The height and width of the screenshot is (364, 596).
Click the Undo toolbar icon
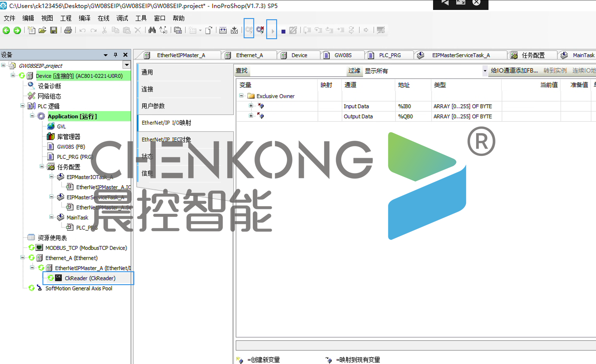[83, 30]
